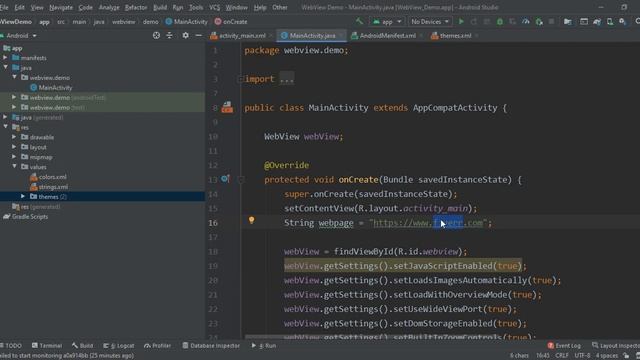640x360 pixels.
Task: Click the Make Project hammer icon
Action: (359, 21)
